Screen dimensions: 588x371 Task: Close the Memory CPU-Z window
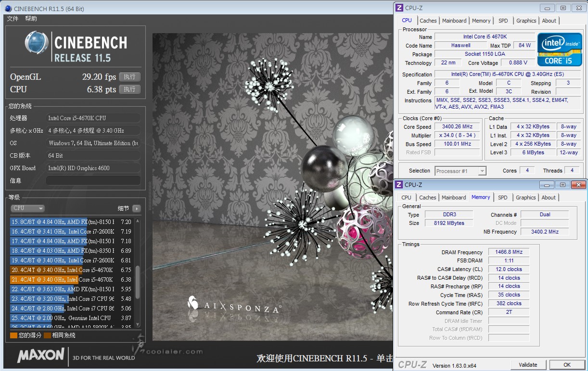[578, 185]
